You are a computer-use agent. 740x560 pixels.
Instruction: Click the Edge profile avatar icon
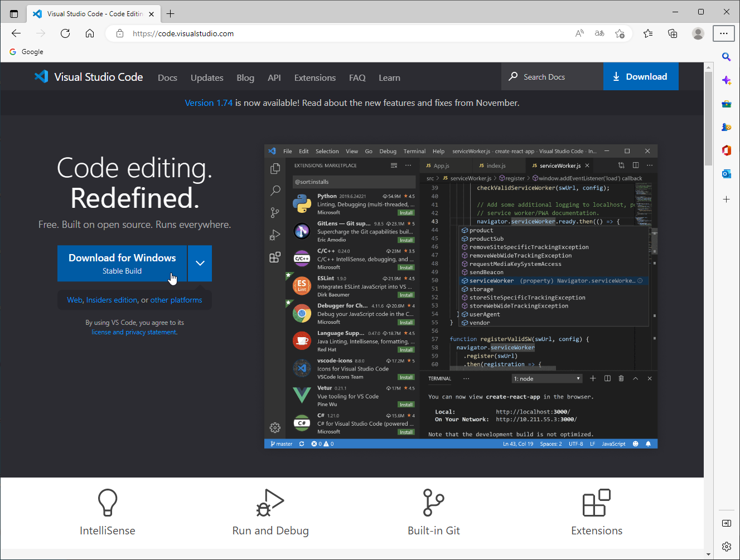click(698, 33)
